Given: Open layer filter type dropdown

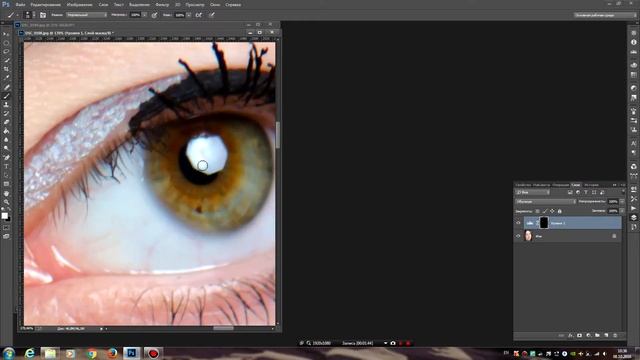Looking at the screenshot, I should click(x=533, y=192).
